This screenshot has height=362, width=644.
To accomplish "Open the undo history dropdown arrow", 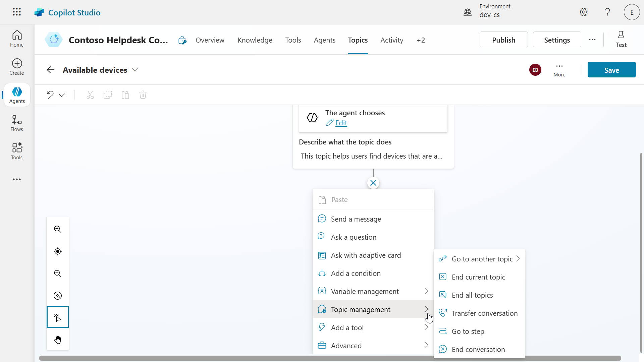I will 62,95.
